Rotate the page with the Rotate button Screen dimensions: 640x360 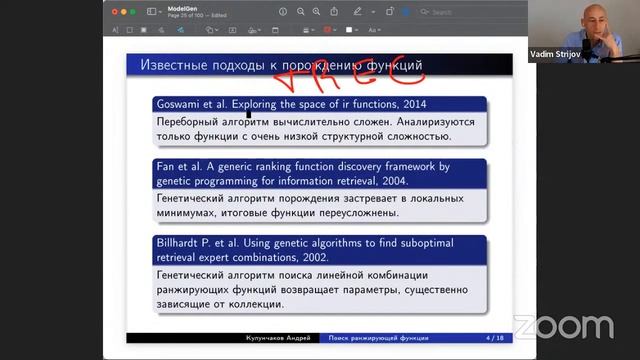(x=389, y=12)
